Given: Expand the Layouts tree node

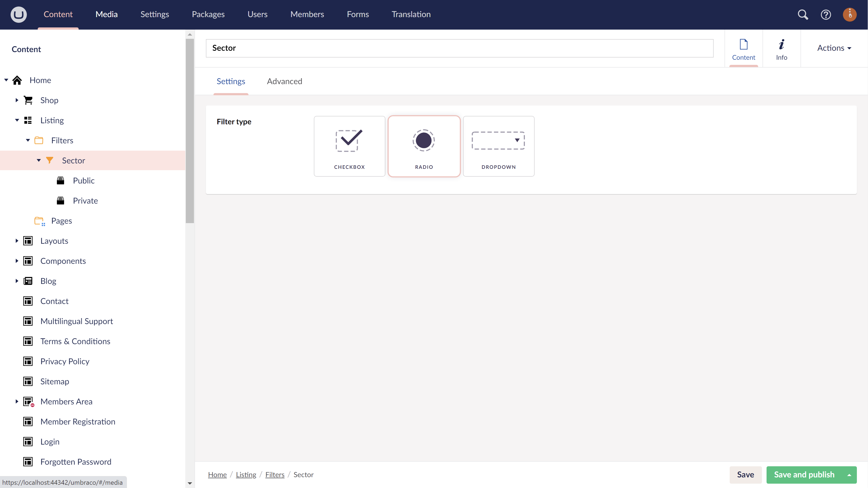Looking at the screenshot, I should (x=17, y=241).
